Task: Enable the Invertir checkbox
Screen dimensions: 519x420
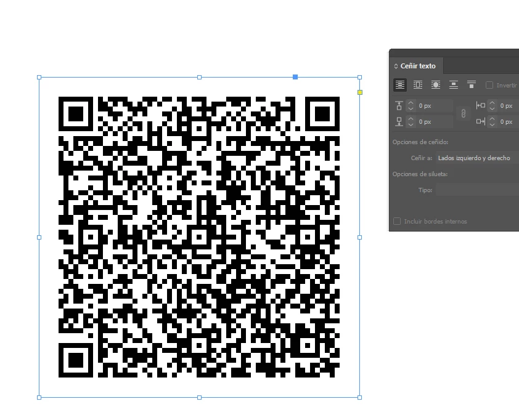Action: point(489,85)
